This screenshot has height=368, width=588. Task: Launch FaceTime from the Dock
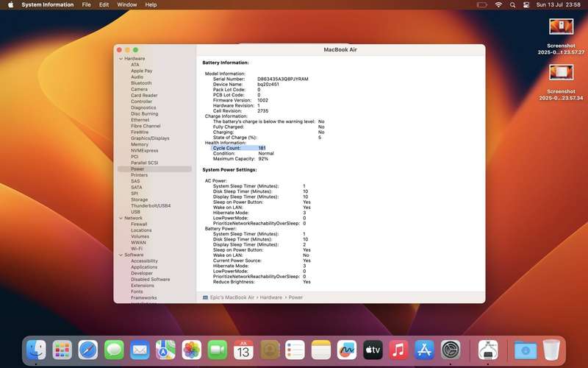(x=218, y=350)
